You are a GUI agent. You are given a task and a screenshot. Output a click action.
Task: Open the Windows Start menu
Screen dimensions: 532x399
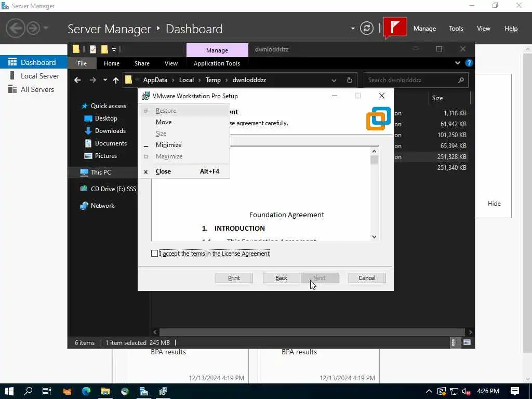pyautogui.click(x=9, y=391)
